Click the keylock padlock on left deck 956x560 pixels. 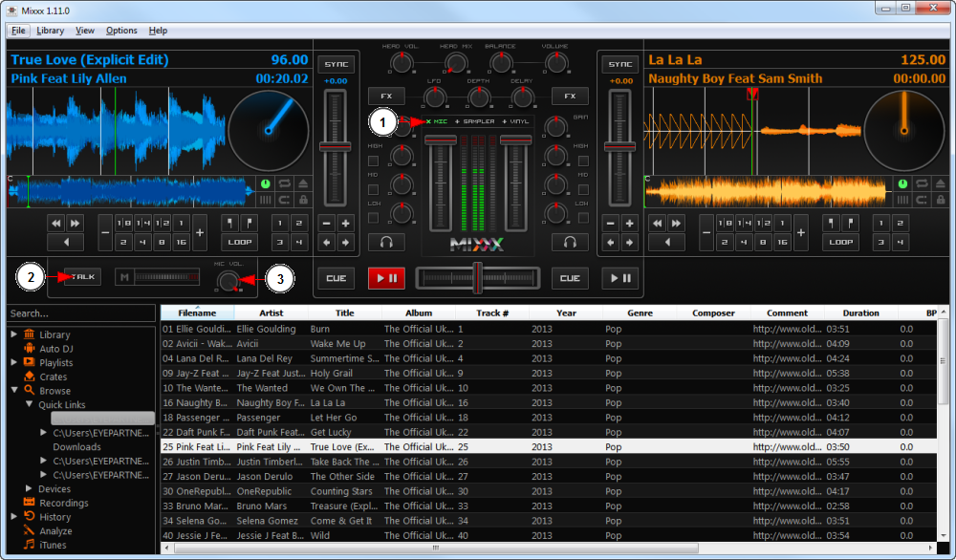(x=303, y=200)
